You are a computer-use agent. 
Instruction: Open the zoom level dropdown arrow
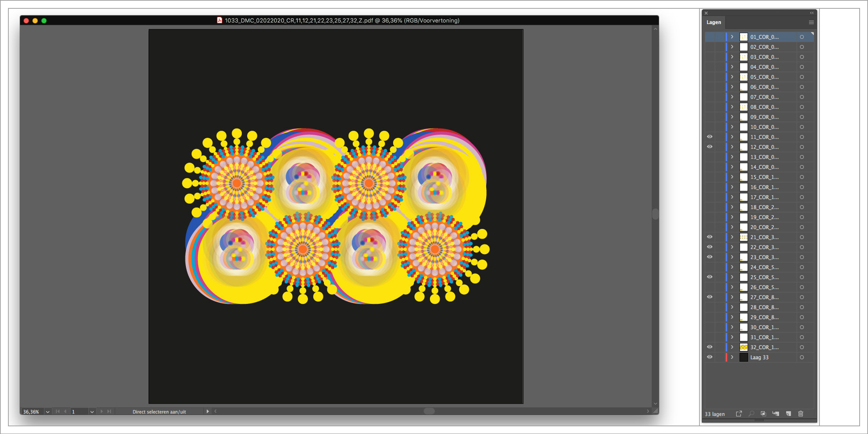click(x=47, y=412)
